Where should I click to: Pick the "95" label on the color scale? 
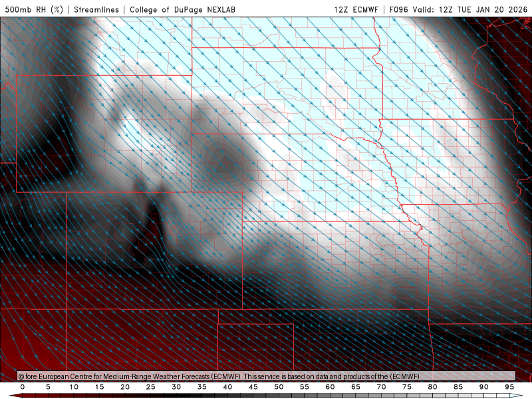click(x=509, y=387)
